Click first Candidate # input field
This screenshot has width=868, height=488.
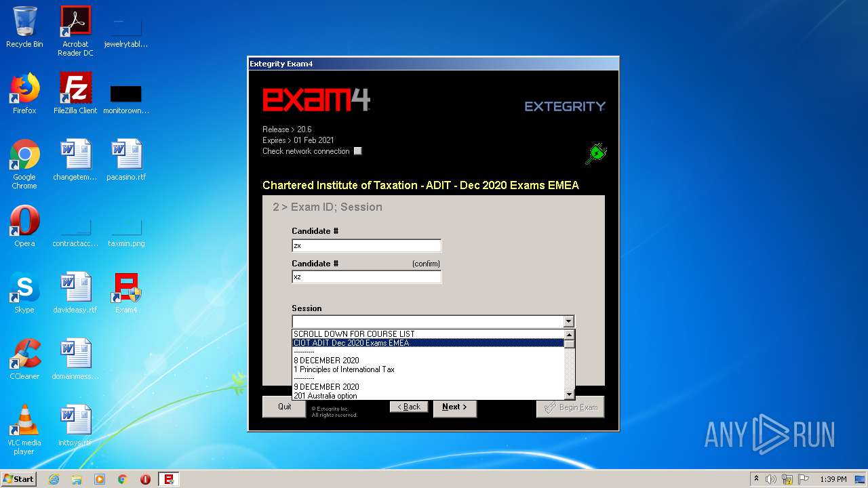pos(366,245)
